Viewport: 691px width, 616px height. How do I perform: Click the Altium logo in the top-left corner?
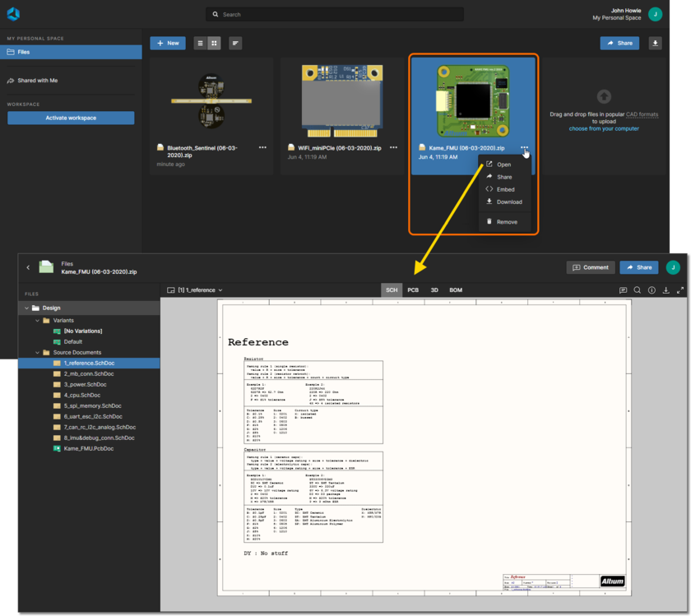(12, 12)
